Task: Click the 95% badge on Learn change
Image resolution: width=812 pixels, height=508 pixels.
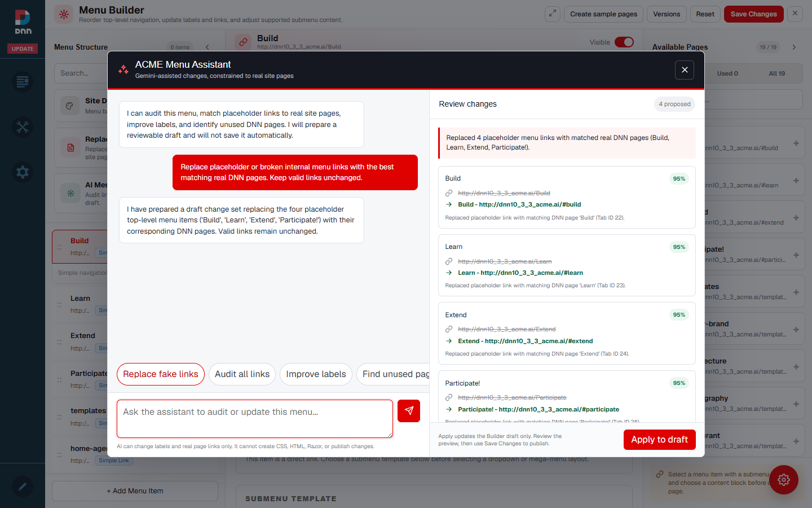Action: point(679,247)
